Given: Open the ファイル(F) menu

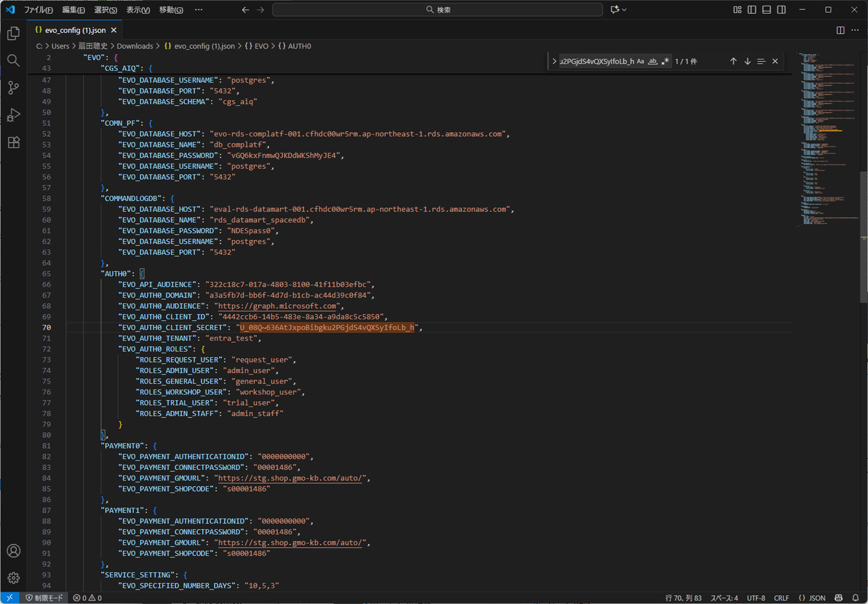Looking at the screenshot, I should point(38,10).
